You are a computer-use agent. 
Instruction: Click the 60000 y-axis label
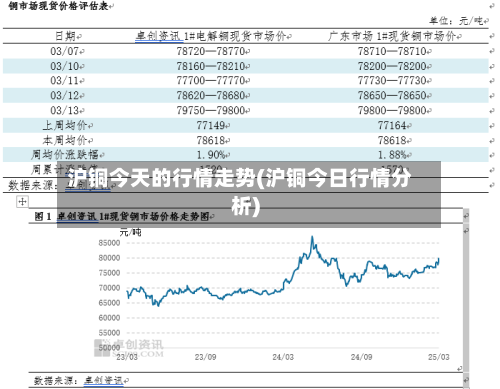point(109,318)
